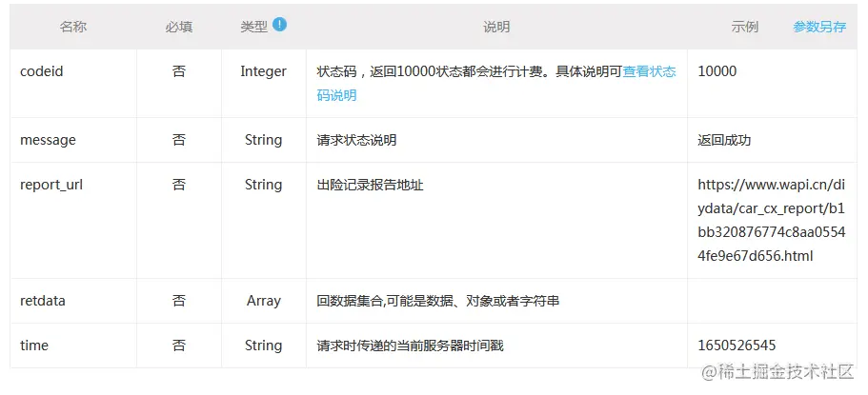The height and width of the screenshot is (395, 868).
Task: Open the 参数另存 link
Action: tap(819, 27)
